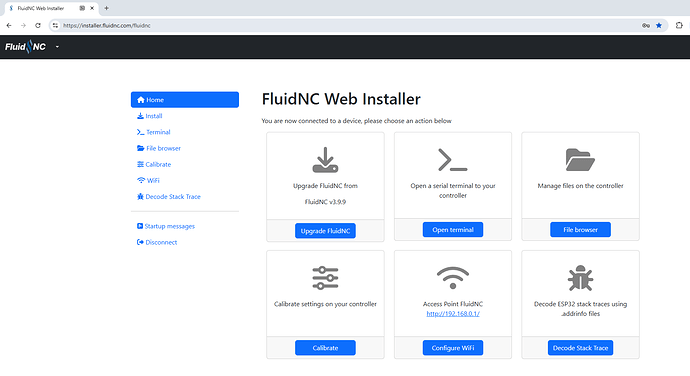Viewport: 690px width, 376px height.
Task: Click the password key icon in address bar
Action: pyautogui.click(x=646, y=26)
